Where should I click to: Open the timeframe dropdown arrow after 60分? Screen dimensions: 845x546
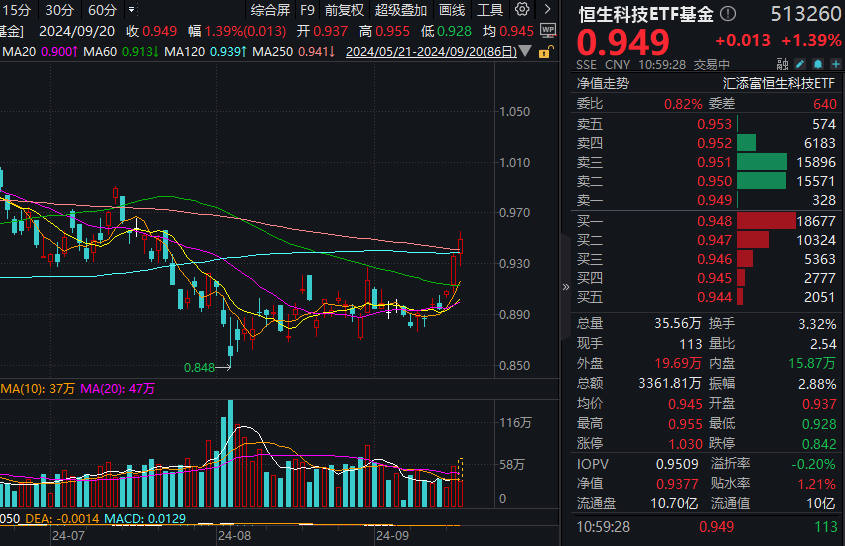pos(131,10)
